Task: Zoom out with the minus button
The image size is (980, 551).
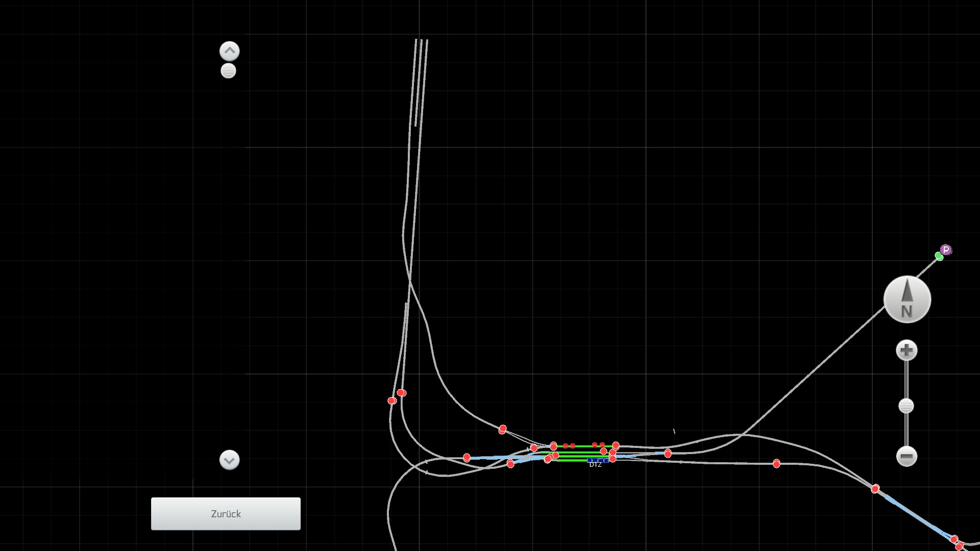Action: click(906, 456)
